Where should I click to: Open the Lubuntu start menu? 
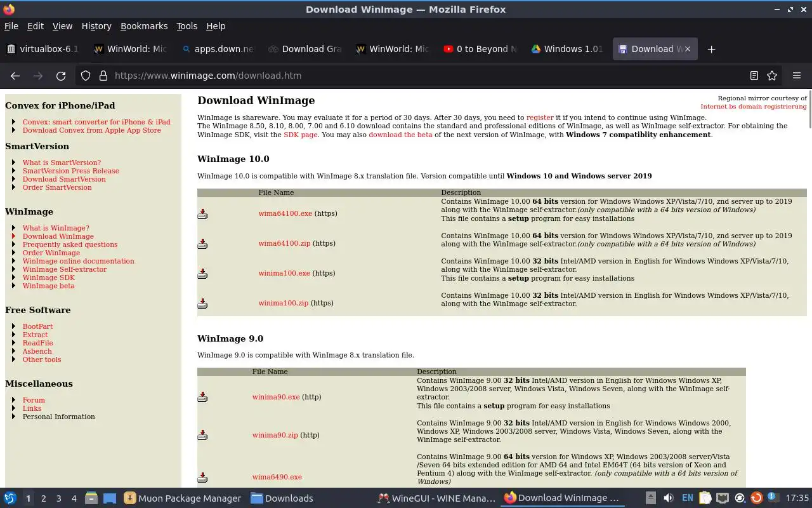tap(10, 498)
